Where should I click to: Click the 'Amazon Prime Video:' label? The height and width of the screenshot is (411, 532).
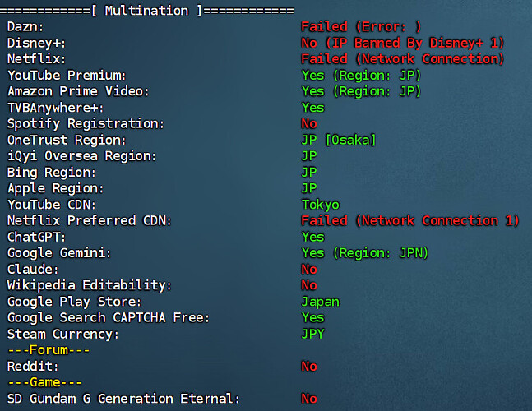pos(78,91)
